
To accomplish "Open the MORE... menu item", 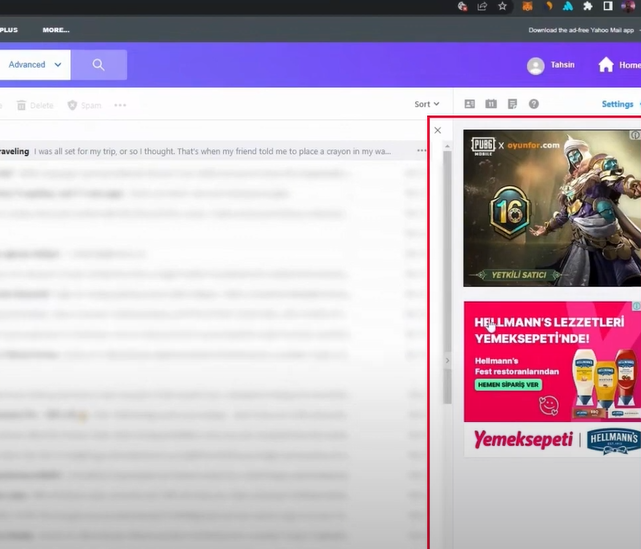I will point(56,30).
